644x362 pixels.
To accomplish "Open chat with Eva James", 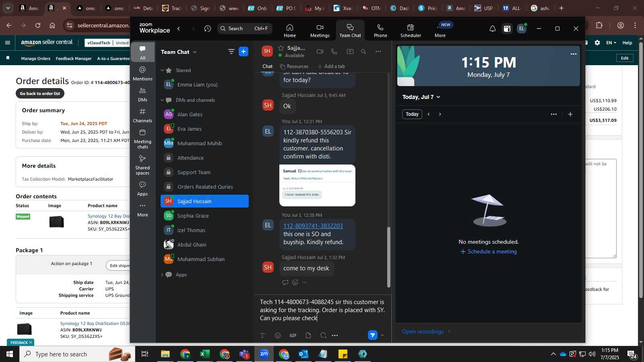I will pos(204,129).
